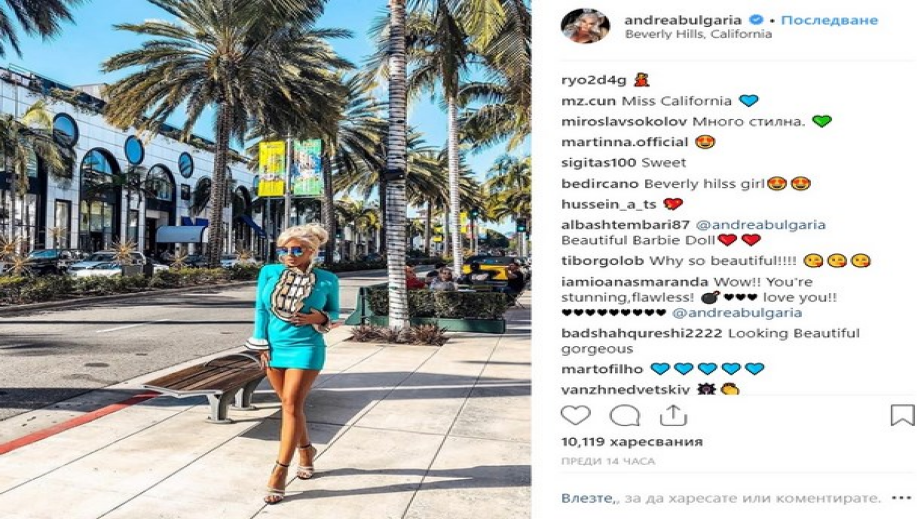Open martinna.official commenter profile
924x519 pixels.
625,143
